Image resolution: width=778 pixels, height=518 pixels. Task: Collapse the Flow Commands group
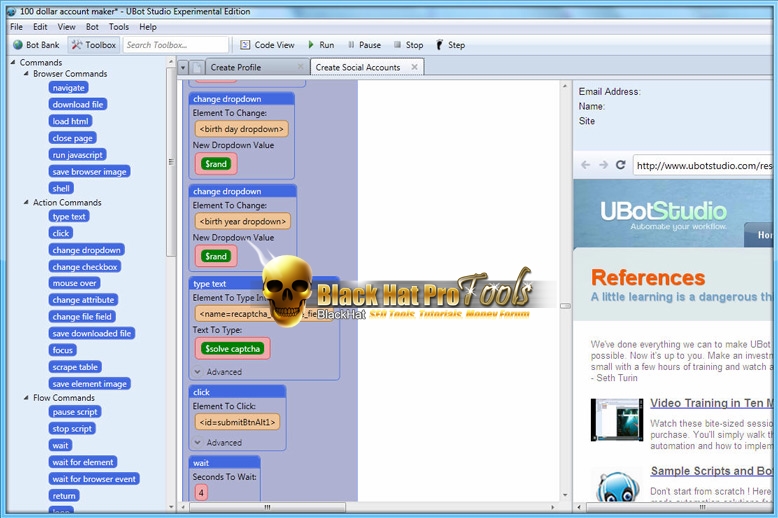[x=26, y=398]
